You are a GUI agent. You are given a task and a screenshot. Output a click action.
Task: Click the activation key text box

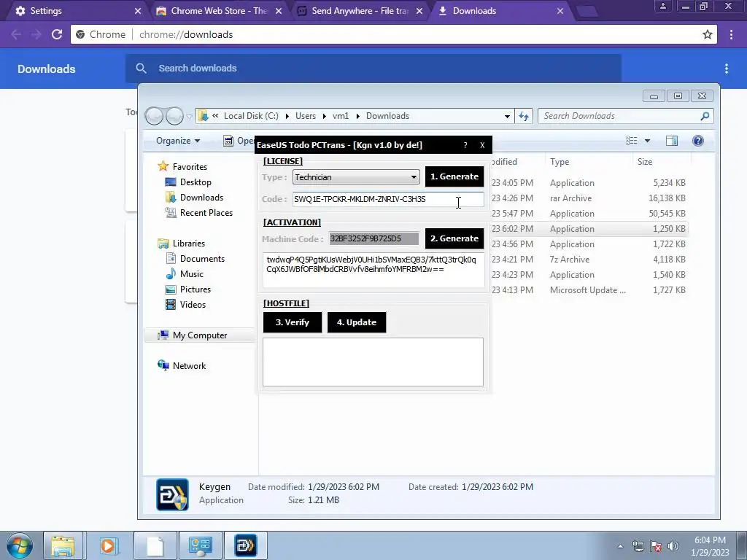click(x=373, y=271)
